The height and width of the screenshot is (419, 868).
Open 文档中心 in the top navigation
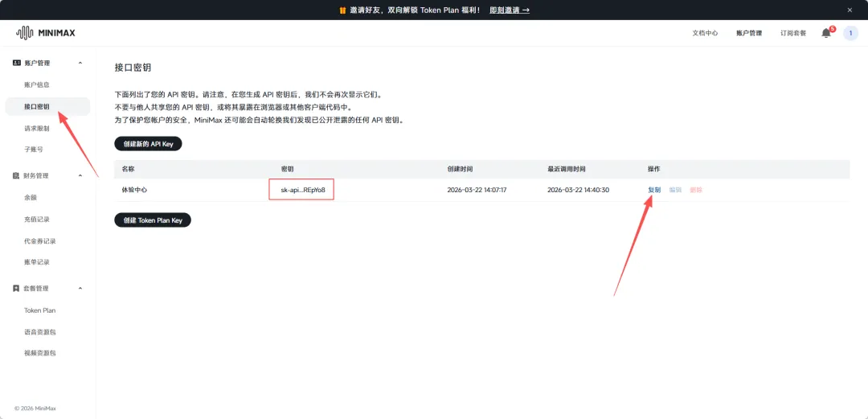(x=705, y=33)
